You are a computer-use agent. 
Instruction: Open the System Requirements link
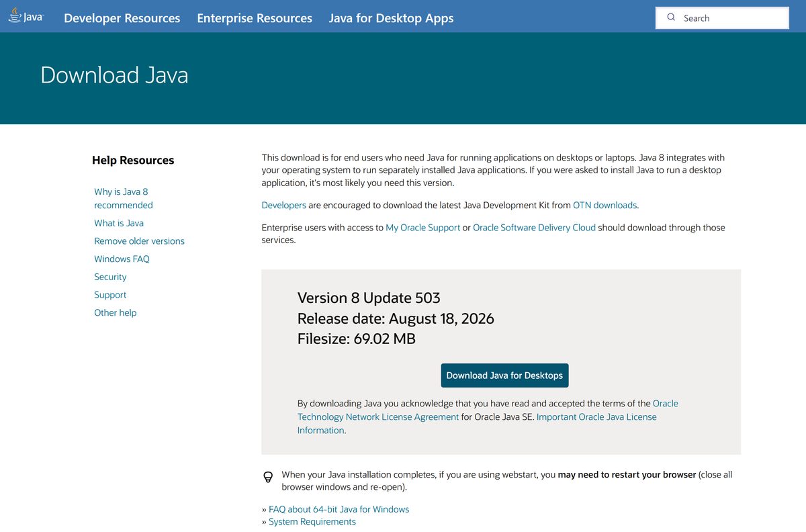pos(312,521)
